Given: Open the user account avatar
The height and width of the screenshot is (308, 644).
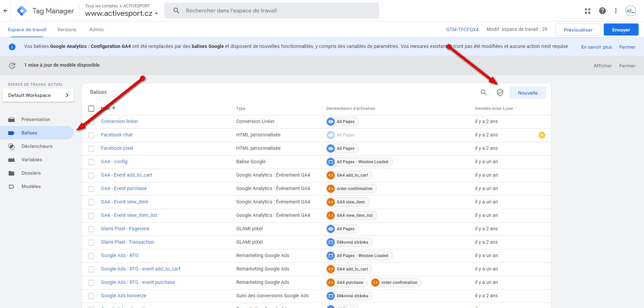Looking at the screenshot, I should (631, 11).
